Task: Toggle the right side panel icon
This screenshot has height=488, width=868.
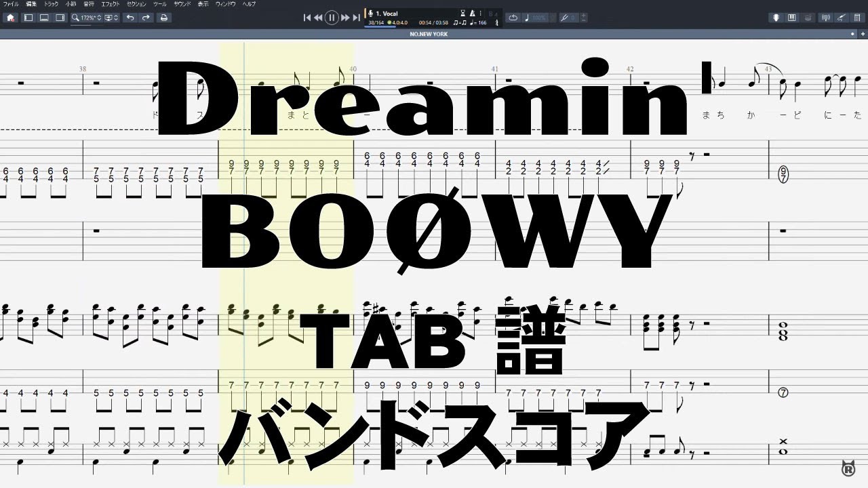Action: (60, 18)
